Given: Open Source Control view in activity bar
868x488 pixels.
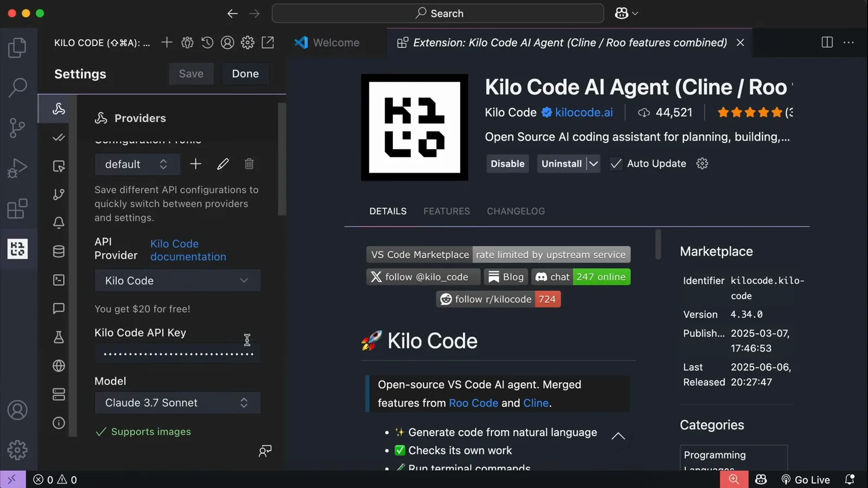Looking at the screenshot, I should pyautogui.click(x=17, y=128).
